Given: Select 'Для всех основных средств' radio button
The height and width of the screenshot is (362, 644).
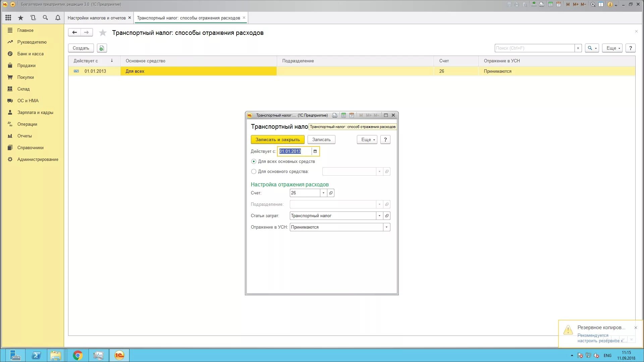Looking at the screenshot, I should 254,162.
